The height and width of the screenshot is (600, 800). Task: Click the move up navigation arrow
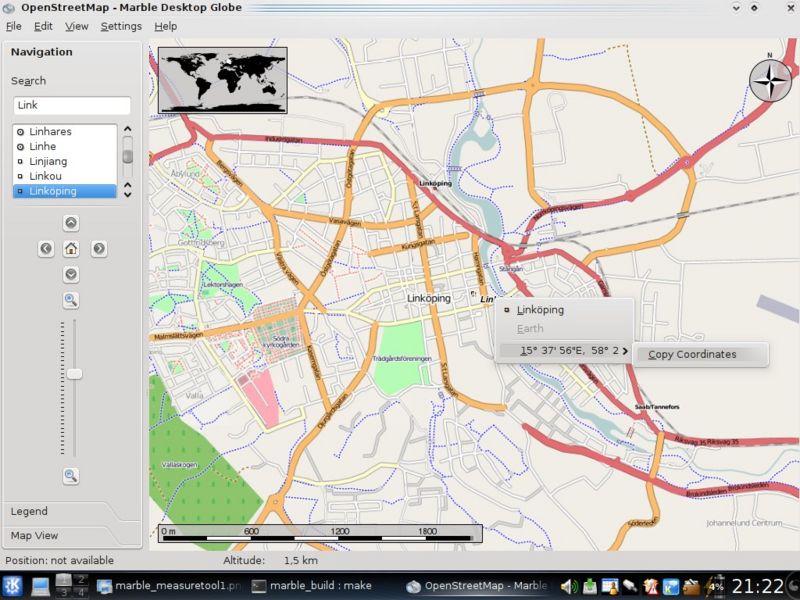click(71, 222)
